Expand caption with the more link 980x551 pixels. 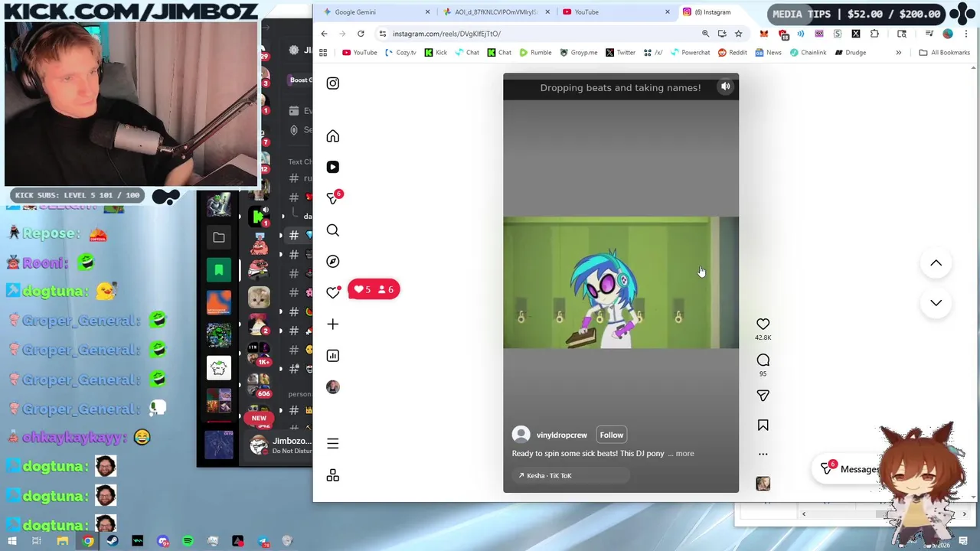coord(684,454)
